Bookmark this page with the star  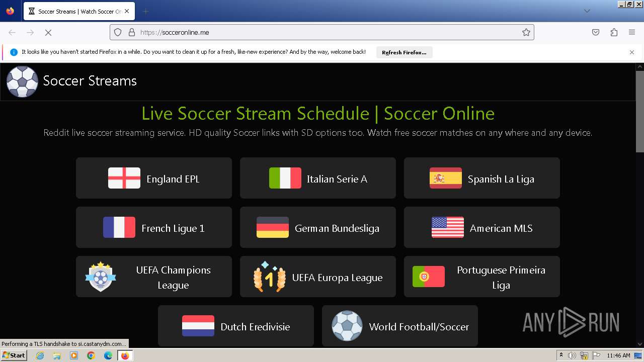[x=526, y=32]
